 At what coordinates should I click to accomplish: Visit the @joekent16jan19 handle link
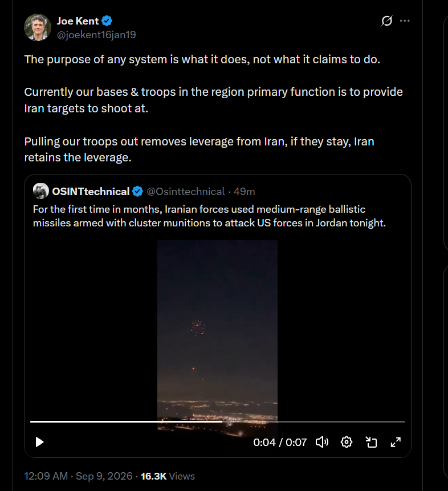point(96,35)
